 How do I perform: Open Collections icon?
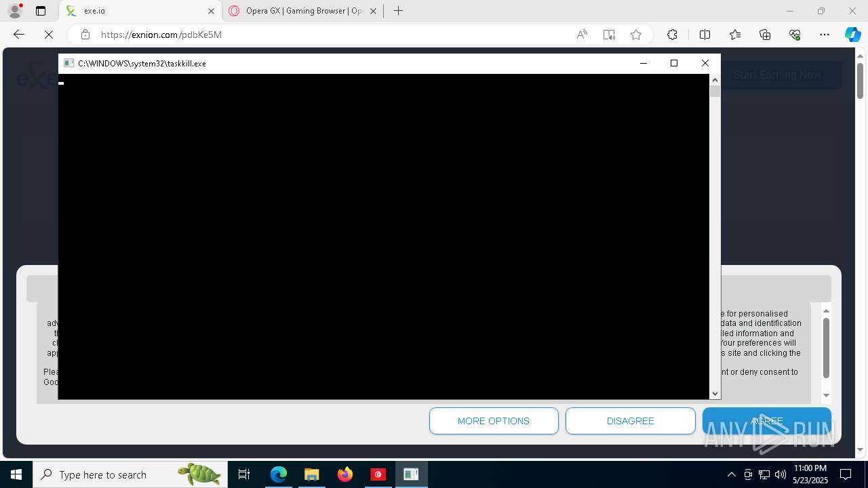click(765, 35)
